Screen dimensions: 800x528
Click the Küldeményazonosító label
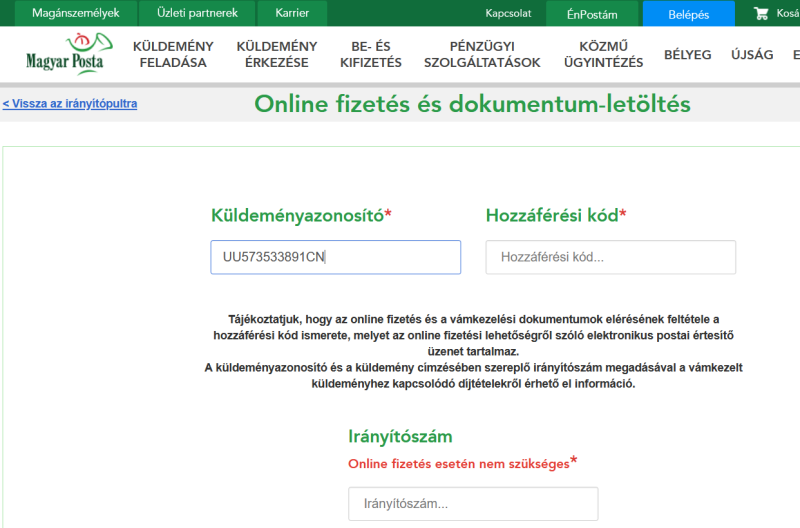pyautogui.click(x=301, y=215)
